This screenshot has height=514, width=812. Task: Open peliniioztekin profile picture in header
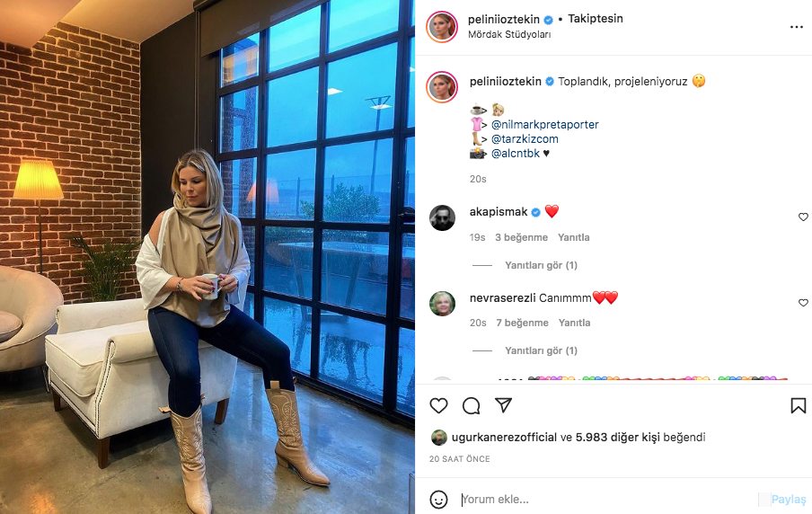(x=442, y=26)
